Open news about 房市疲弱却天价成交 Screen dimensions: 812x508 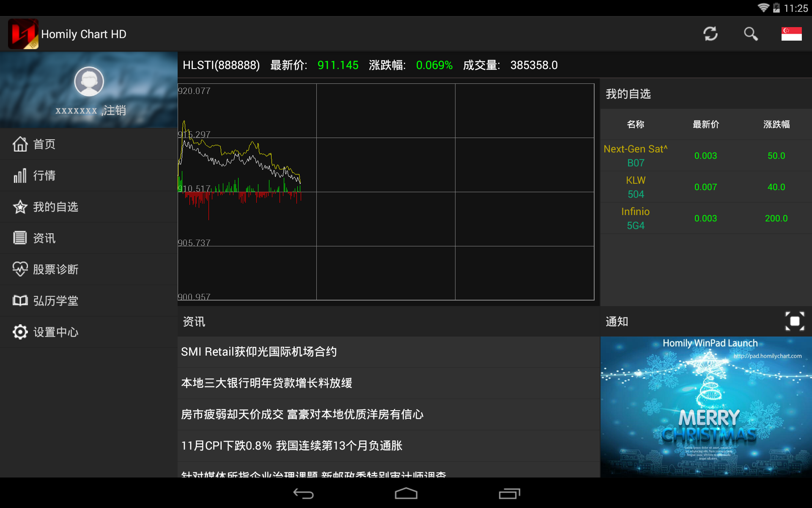coord(389,414)
